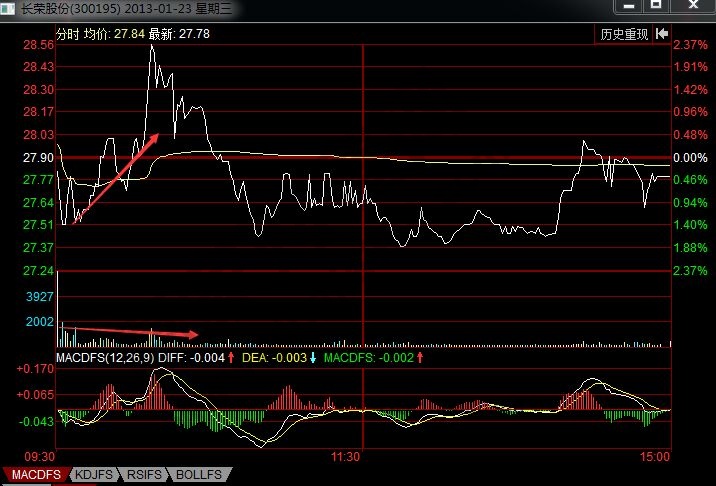Click the collapse arrow icon beside 历史重现
Image resolution: width=716 pixels, height=486 pixels.
click(x=660, y=34)
